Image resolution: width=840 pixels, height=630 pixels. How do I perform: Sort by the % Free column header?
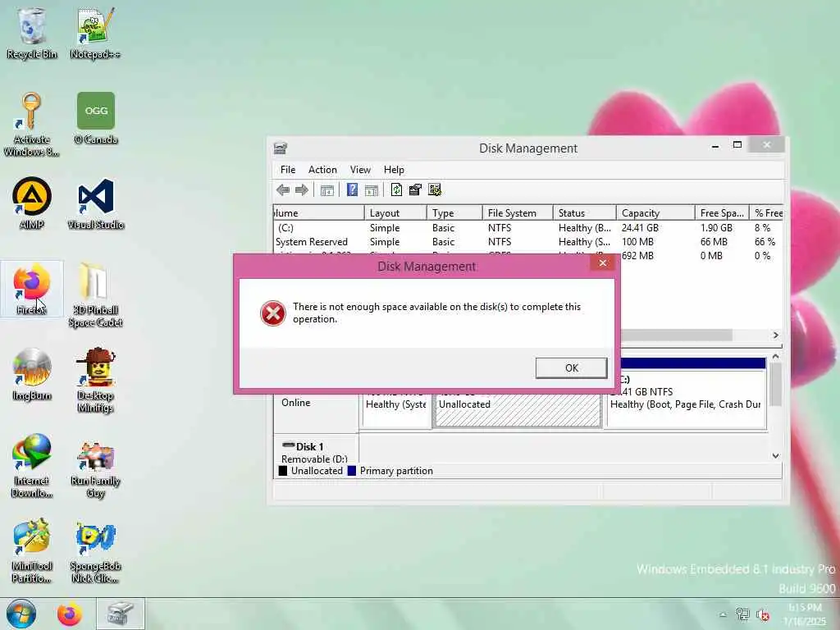(767, 212)
